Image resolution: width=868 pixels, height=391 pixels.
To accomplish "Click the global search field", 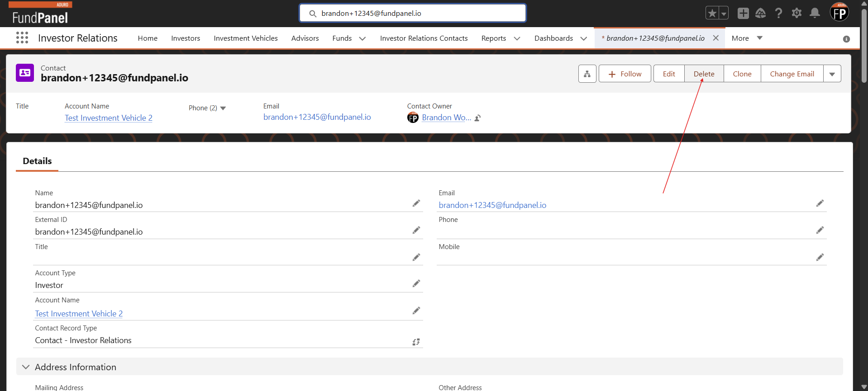I will pyautogui.click(x=413, y=13).
